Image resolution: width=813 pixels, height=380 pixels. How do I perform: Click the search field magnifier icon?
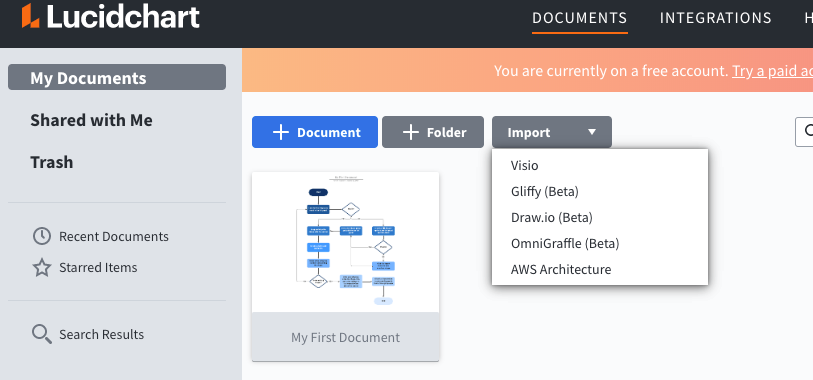[x=809, y=132]
